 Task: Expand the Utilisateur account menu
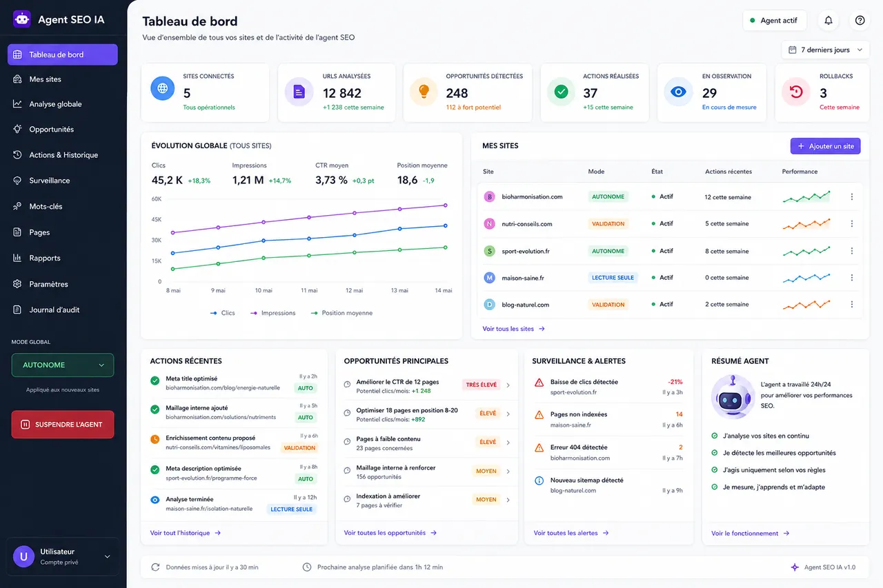(63, 556)
